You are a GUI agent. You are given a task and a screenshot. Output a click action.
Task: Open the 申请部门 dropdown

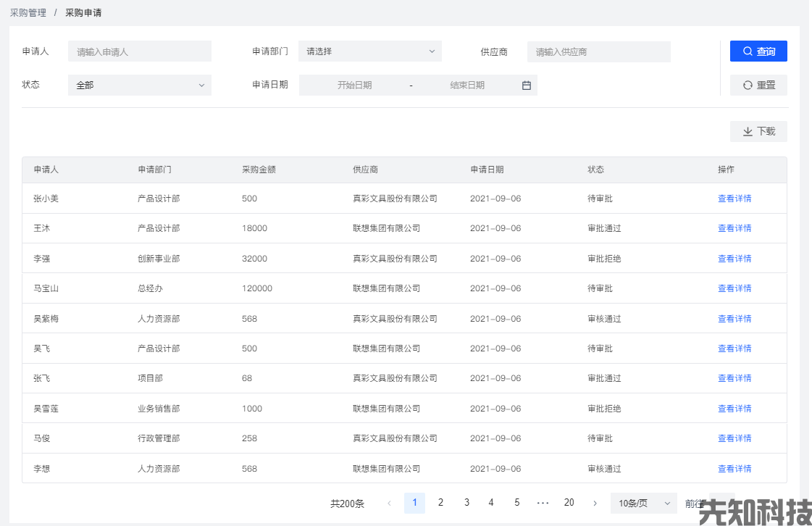click(x=369, y=51)
